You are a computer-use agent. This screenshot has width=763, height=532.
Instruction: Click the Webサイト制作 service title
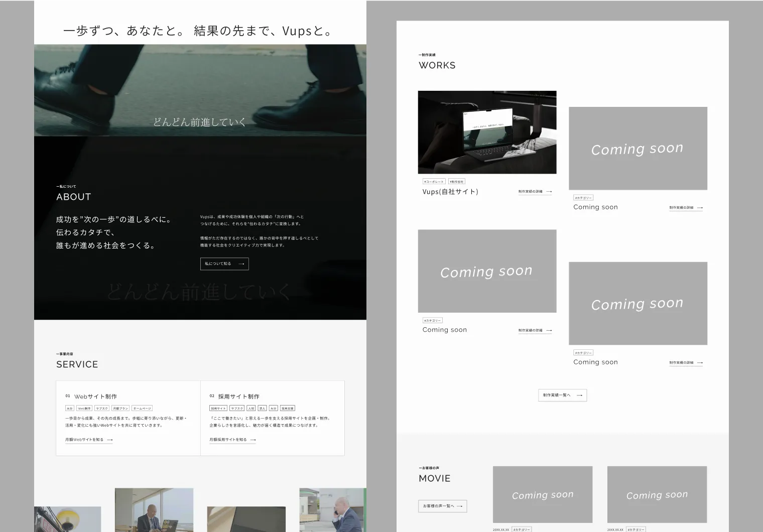95,396
